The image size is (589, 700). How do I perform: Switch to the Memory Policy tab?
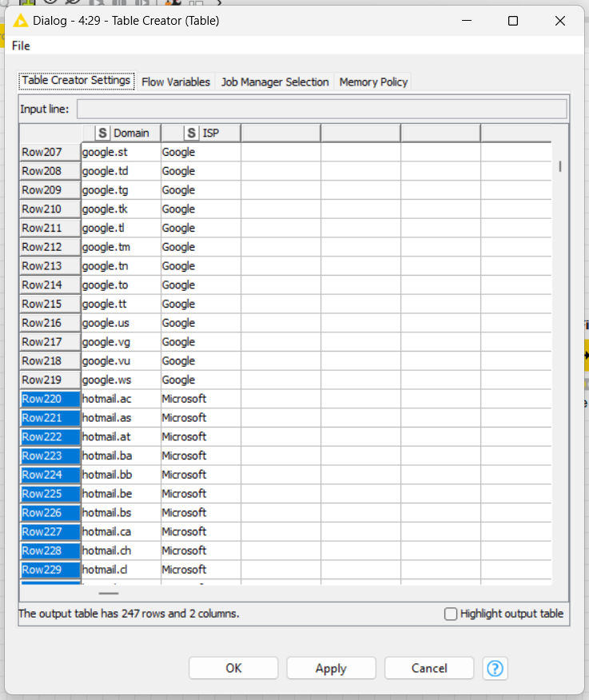373,82
